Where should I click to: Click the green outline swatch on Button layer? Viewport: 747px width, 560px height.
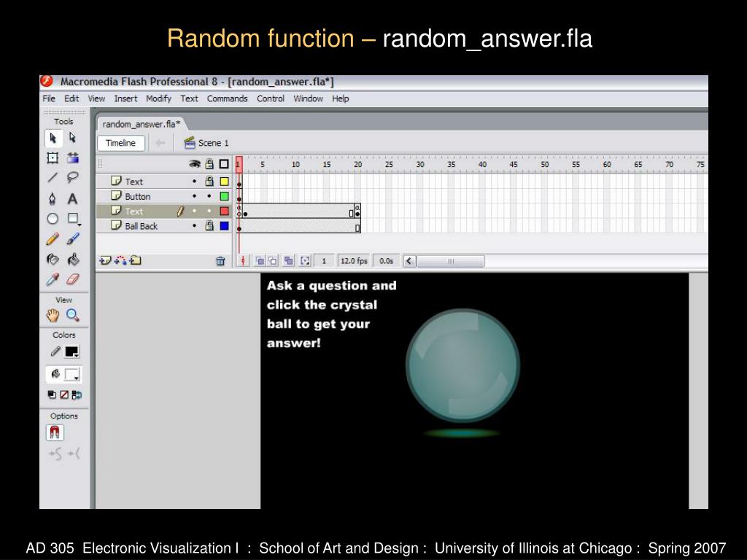tap(224, 196)
